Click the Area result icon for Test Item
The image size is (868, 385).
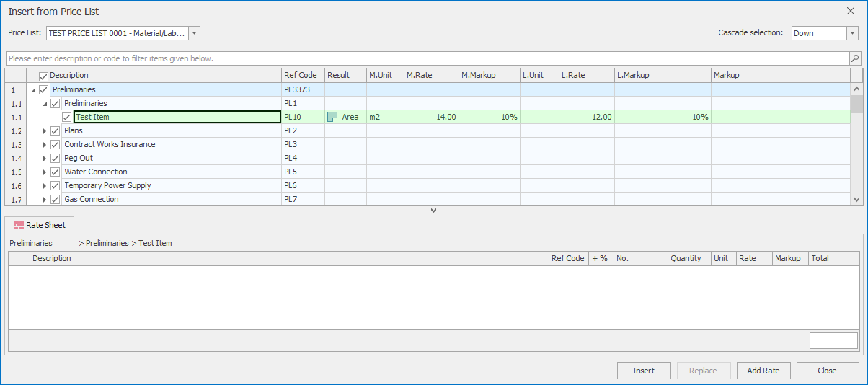(332, 117)
